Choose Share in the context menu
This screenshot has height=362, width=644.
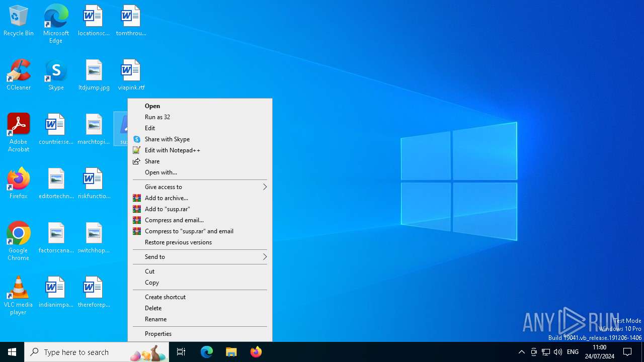[200, 161]
